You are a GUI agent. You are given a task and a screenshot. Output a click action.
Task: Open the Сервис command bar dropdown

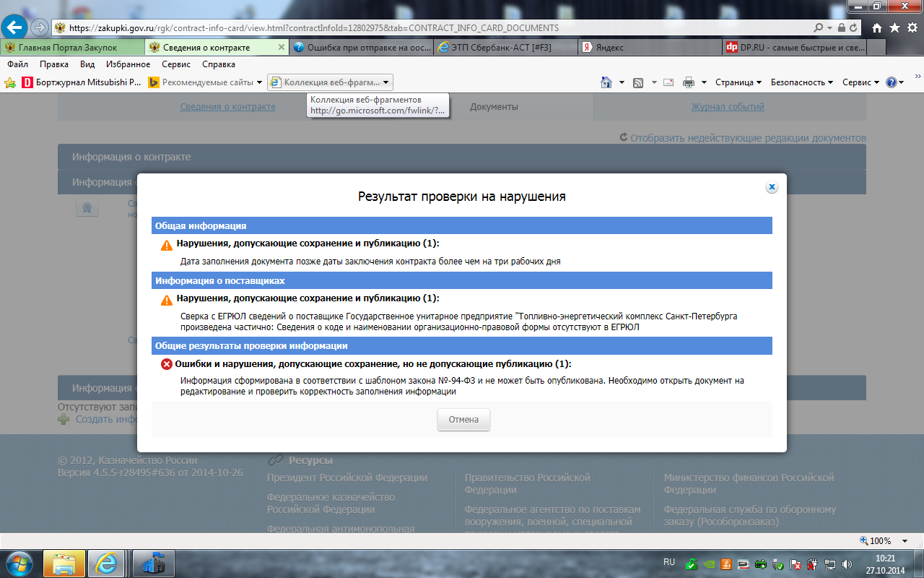point(860,82)
